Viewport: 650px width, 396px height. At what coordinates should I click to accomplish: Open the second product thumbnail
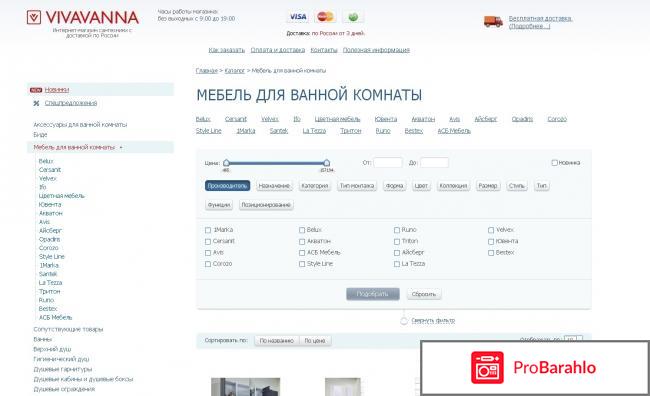pos(343,387)
